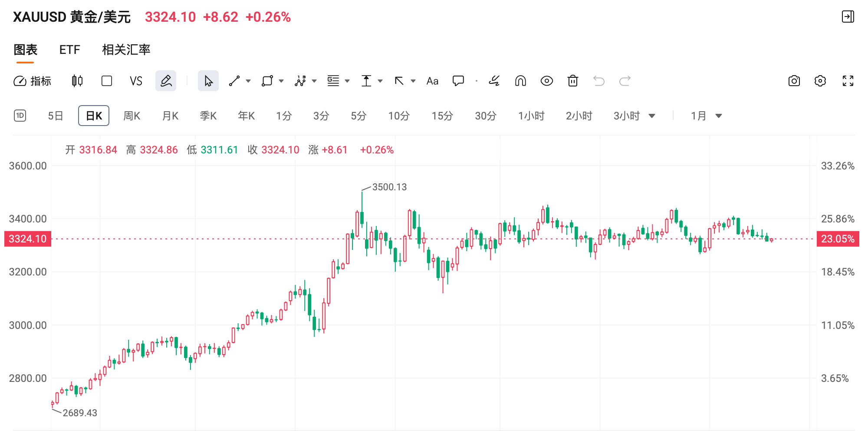Enter fullscreen chart mode
This screenshot has height=431, width=868.
848,81
